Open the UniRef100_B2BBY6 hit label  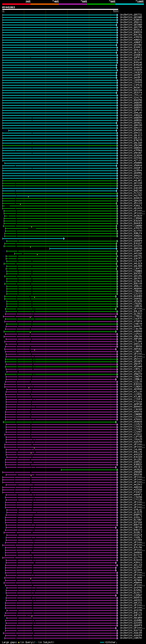(131, 20)
